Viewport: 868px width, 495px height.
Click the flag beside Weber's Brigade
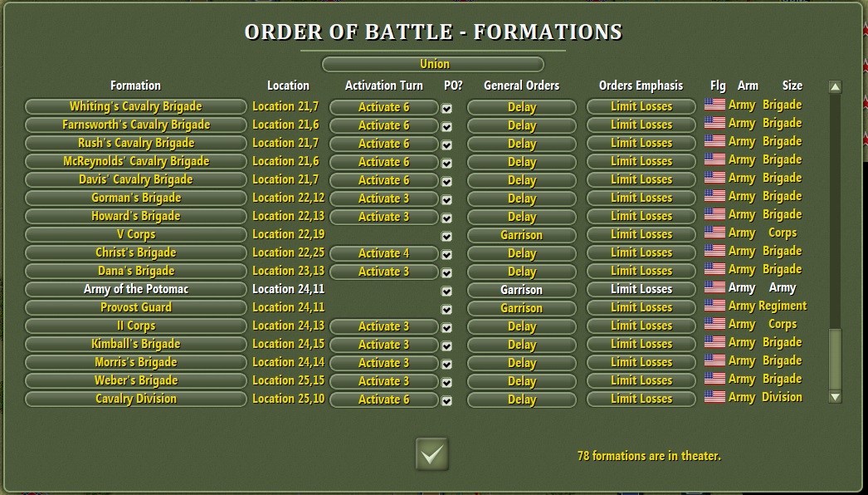click(713, 380)
